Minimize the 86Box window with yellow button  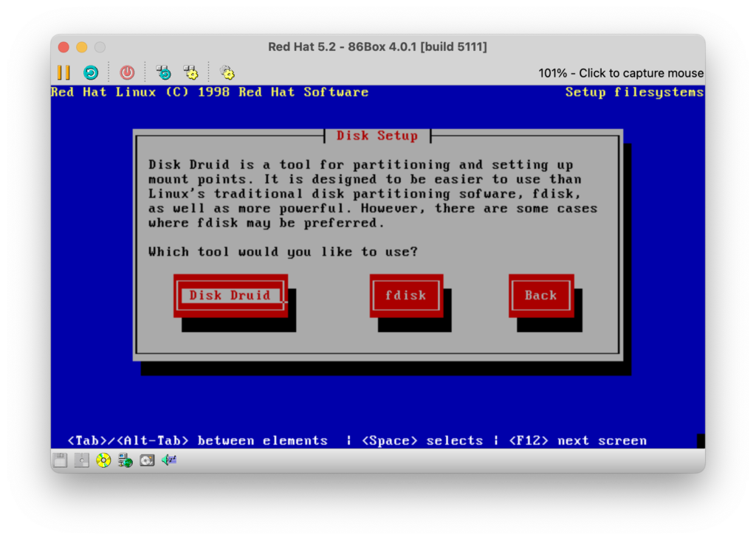[82, 47]
